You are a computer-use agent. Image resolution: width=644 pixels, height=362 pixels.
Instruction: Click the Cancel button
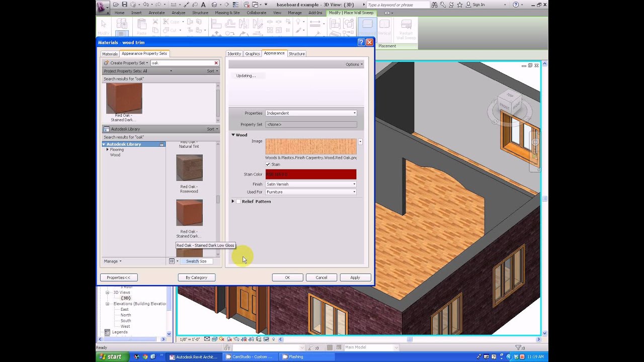point(321,278)
